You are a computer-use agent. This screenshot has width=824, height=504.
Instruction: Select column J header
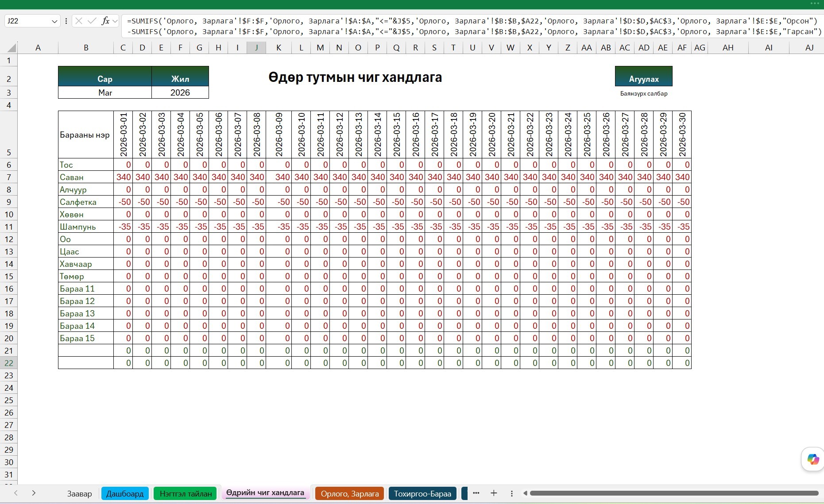tap(256, 48)
